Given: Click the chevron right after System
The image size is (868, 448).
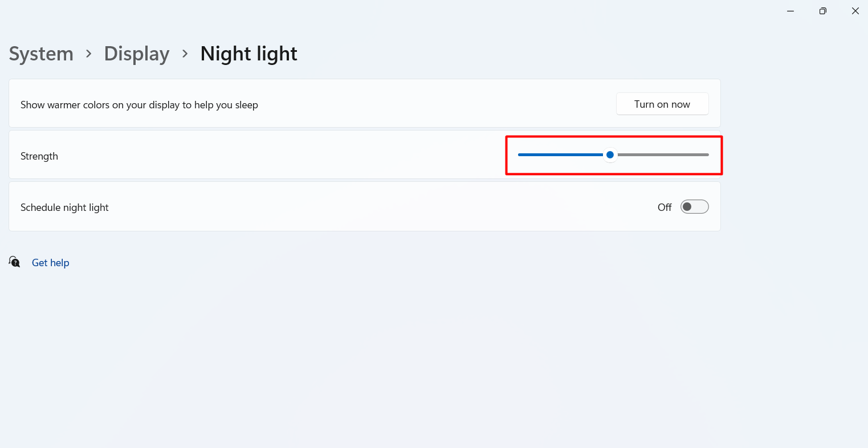Looking at the screenshot, I should coord(89,54).
